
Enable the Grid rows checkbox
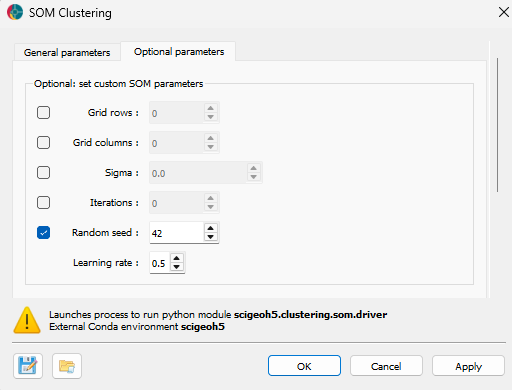tap(43, 113)
